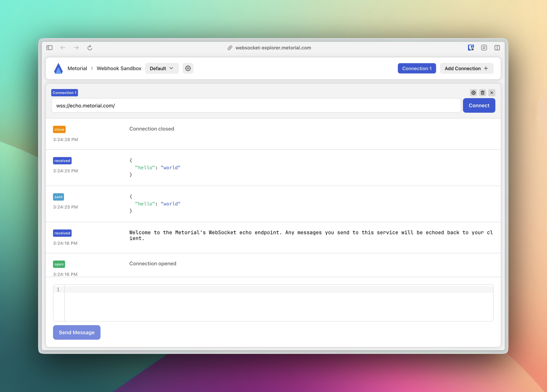Toggle the browser sidebar icon
Screen dimensions: 547x392
pos(49,48)
